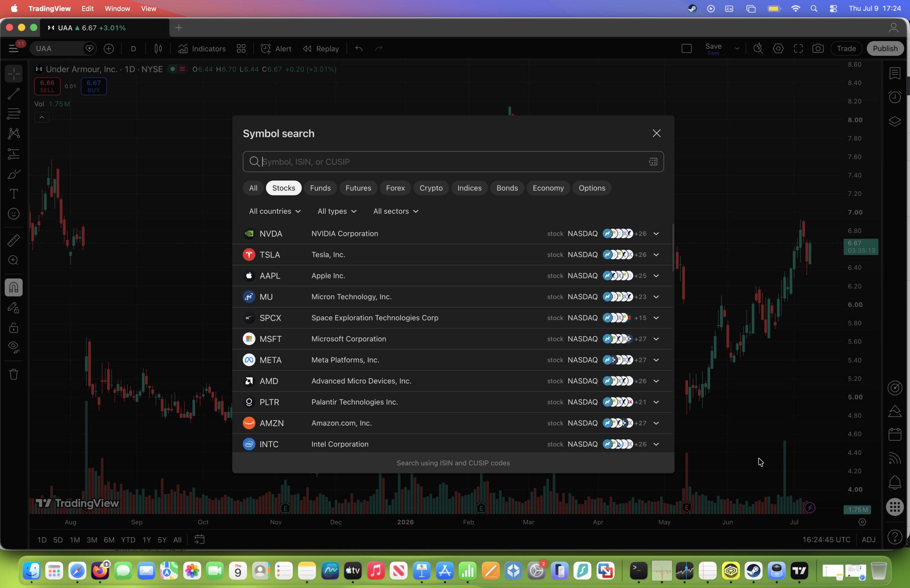Open the All types dropdown
Screen dimensions: 910x588
point(337,211)
